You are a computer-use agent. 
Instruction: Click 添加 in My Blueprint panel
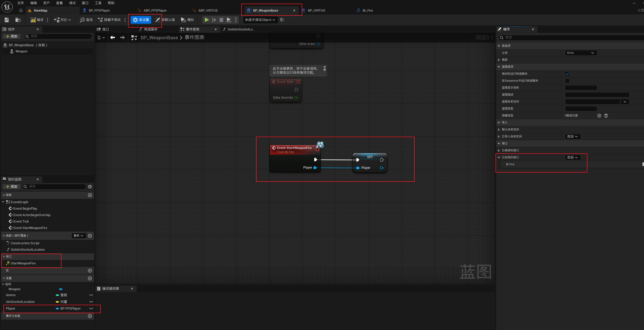point(12,187)
